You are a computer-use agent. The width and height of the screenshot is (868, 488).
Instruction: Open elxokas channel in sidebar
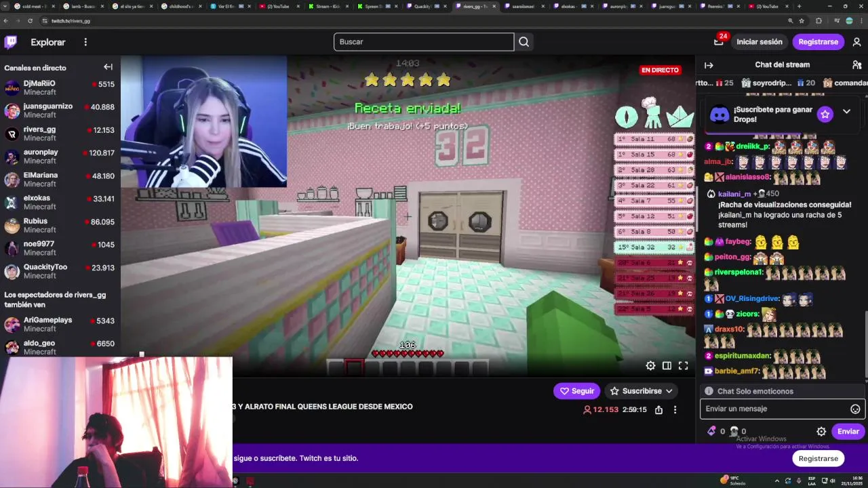(x=60, y=203)
